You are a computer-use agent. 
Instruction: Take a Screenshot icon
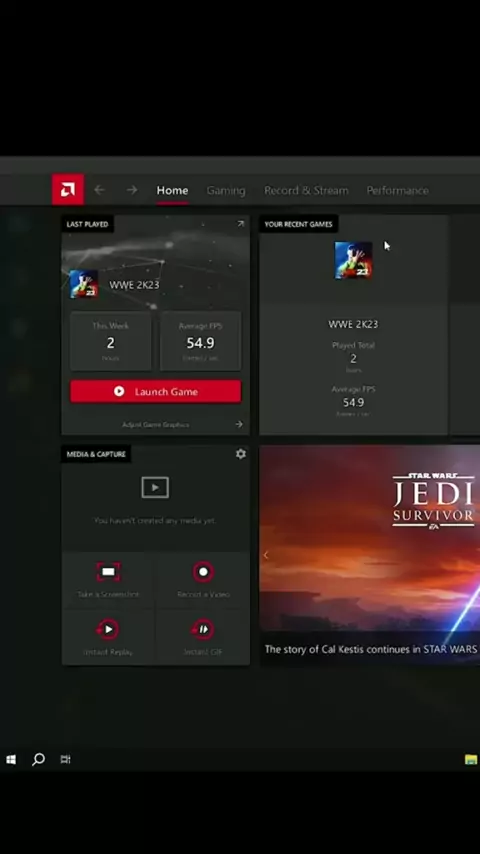coord(108,572)
